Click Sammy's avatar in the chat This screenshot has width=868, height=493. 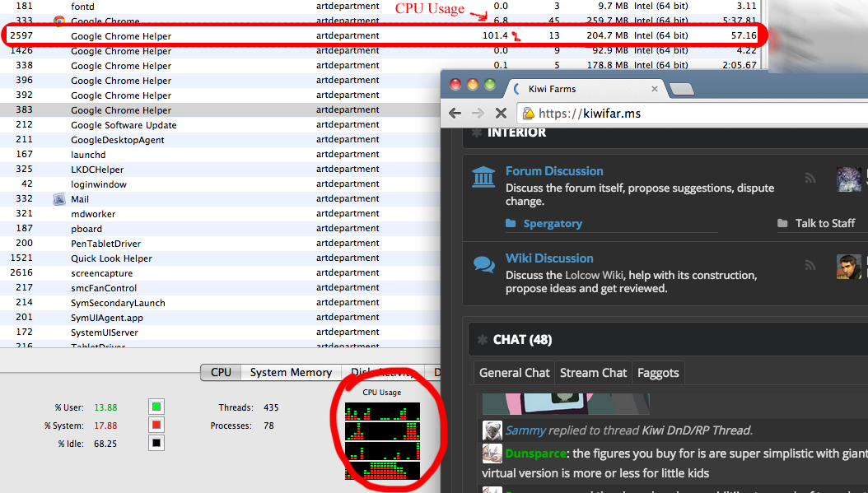492,430
